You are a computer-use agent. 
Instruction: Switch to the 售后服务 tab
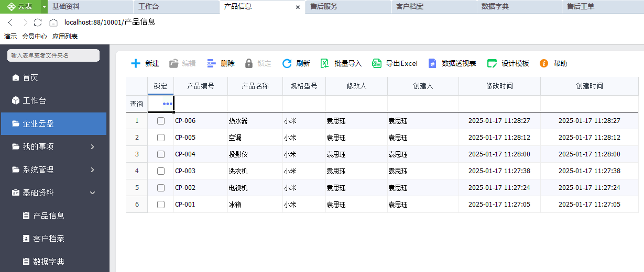pos(324,7)
